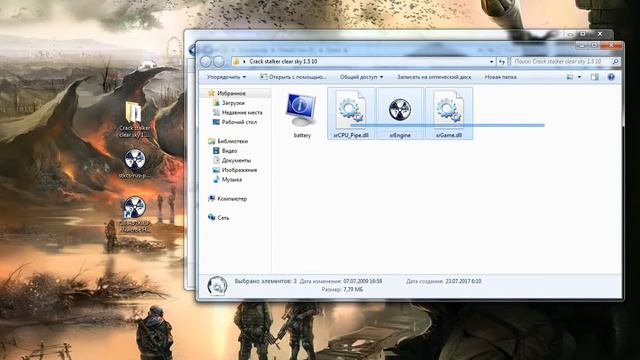Close the background Explorer window
The image size is (640, 360).
[600, 34]
